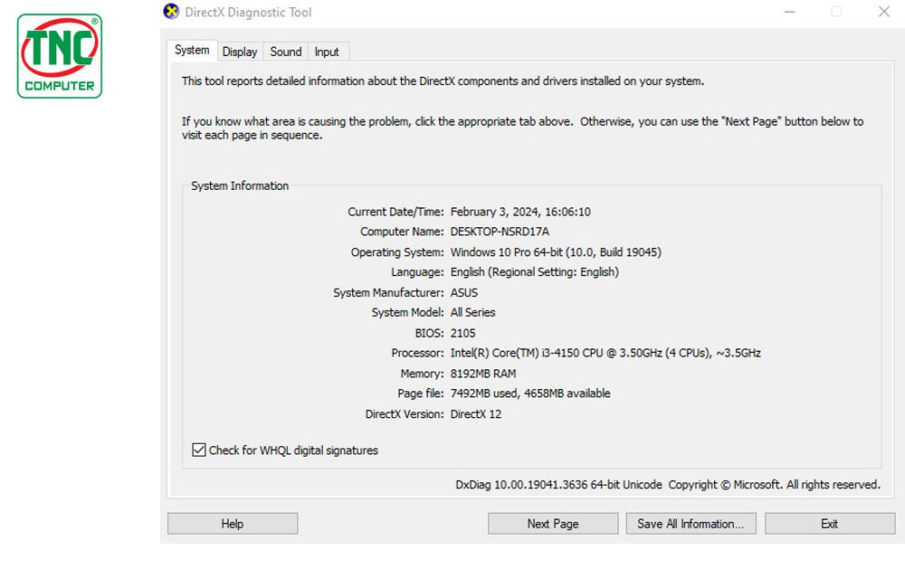Click the Windows 10 Pro 64-bit value
Screen dimensions: 905x588
point(556,252)
